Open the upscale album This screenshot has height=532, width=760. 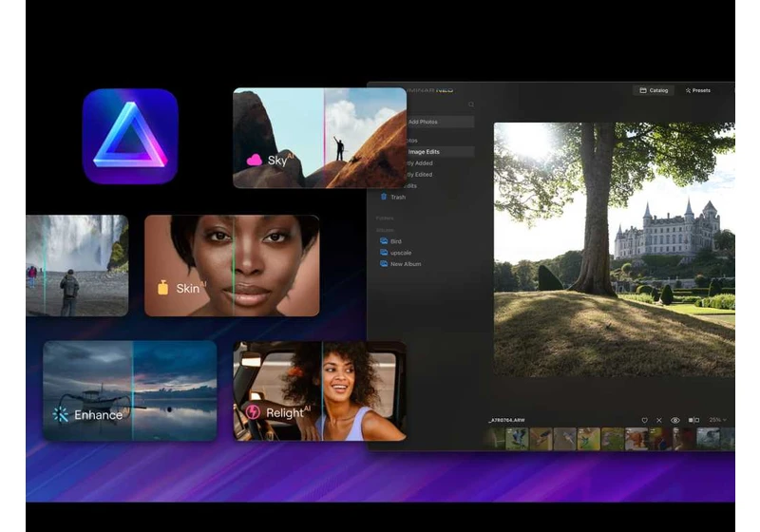401,253
